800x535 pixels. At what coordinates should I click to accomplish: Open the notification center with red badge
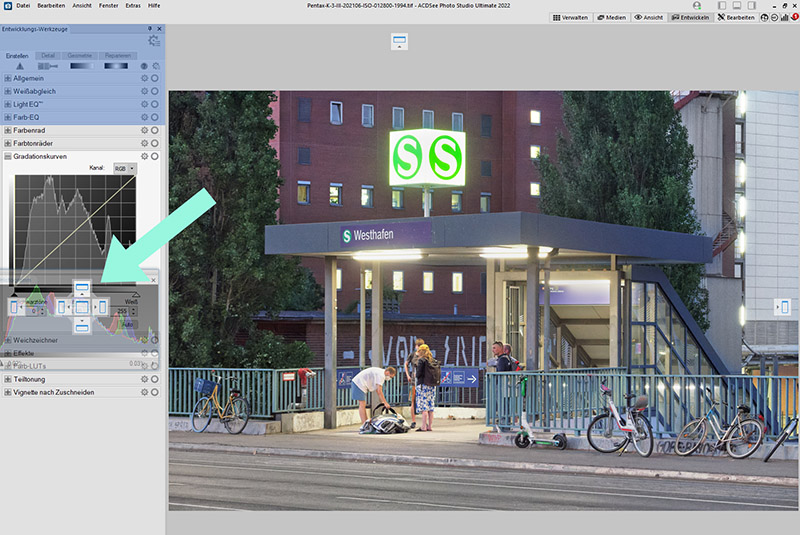click(x=795, y=17)
